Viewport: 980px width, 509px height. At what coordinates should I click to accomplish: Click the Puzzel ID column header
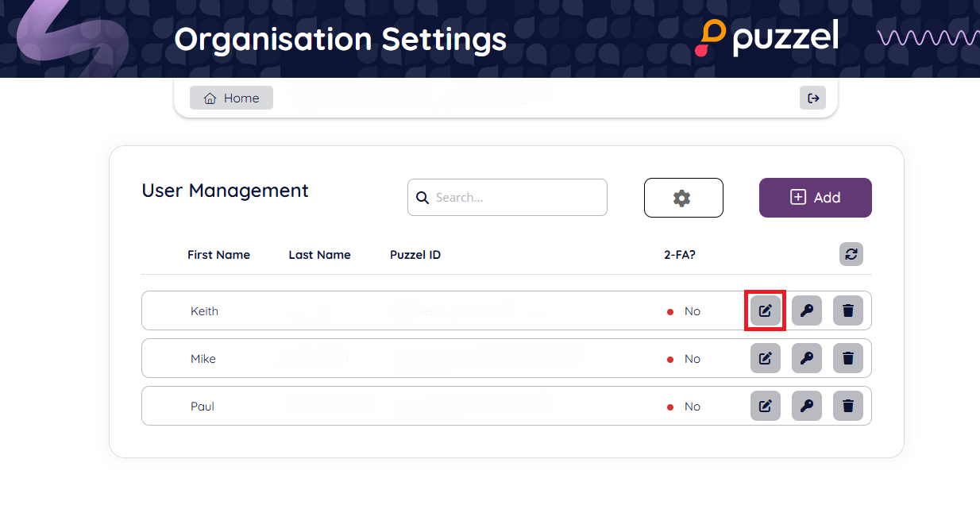[415, 255]
